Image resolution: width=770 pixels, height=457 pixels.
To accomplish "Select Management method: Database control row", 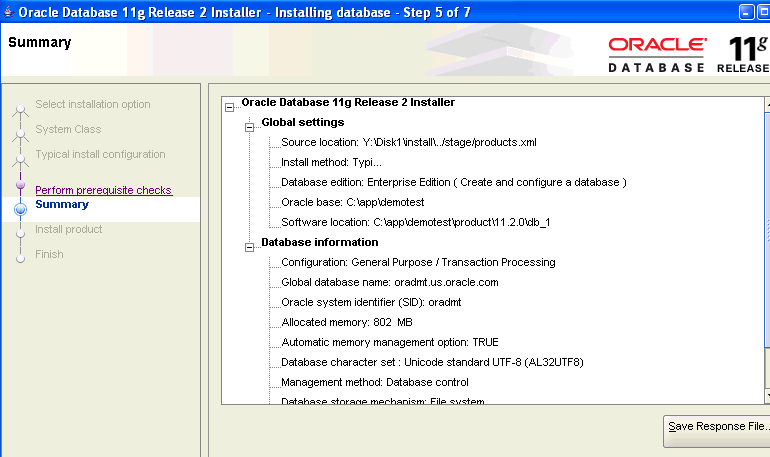I will tap(375, 382).
